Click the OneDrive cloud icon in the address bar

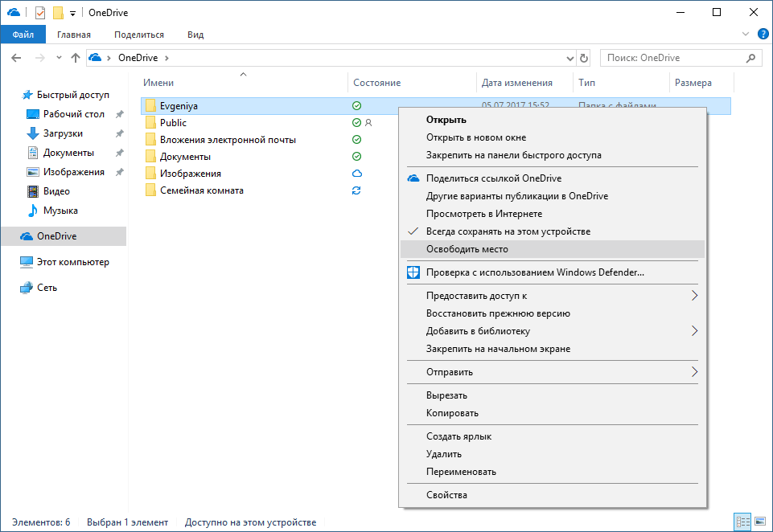tap(94, 57)
